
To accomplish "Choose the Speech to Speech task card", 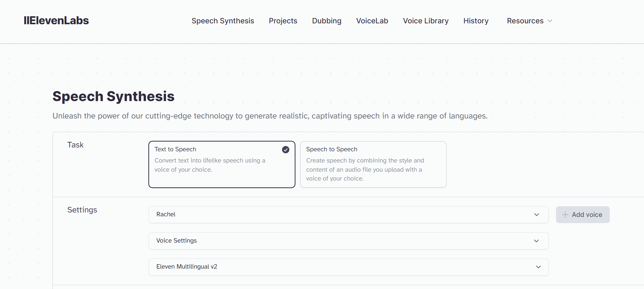I will tap(373, 164).
